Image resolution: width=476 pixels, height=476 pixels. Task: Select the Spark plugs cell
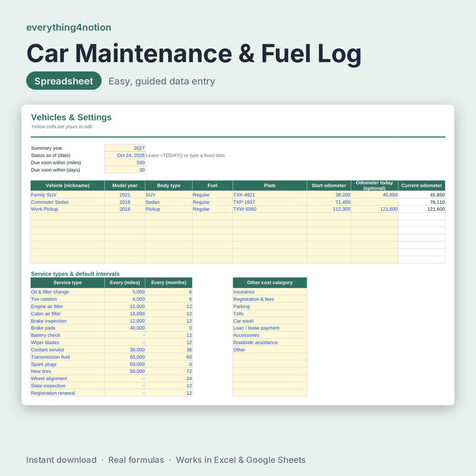point(68,364)
